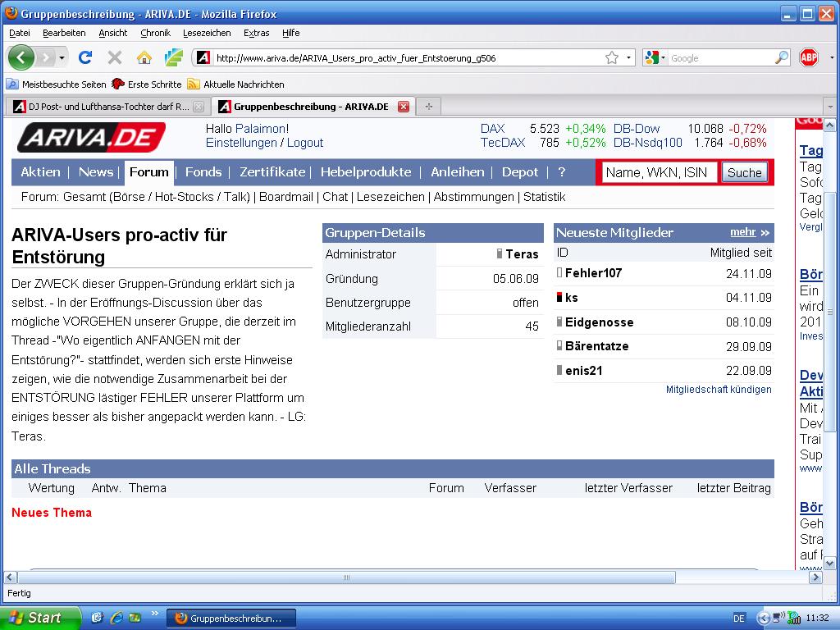Reload the page with the refresh icon
This screenshot has width=840, height=630.
84,57
